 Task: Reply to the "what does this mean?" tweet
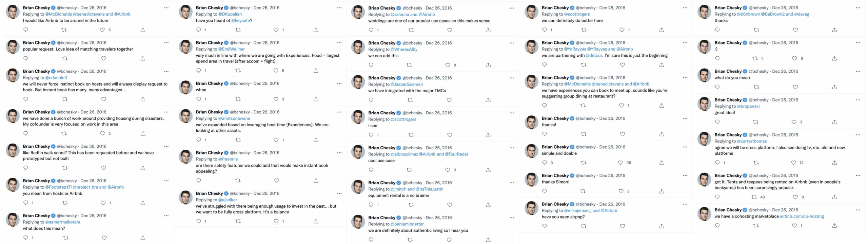point(26,238)
